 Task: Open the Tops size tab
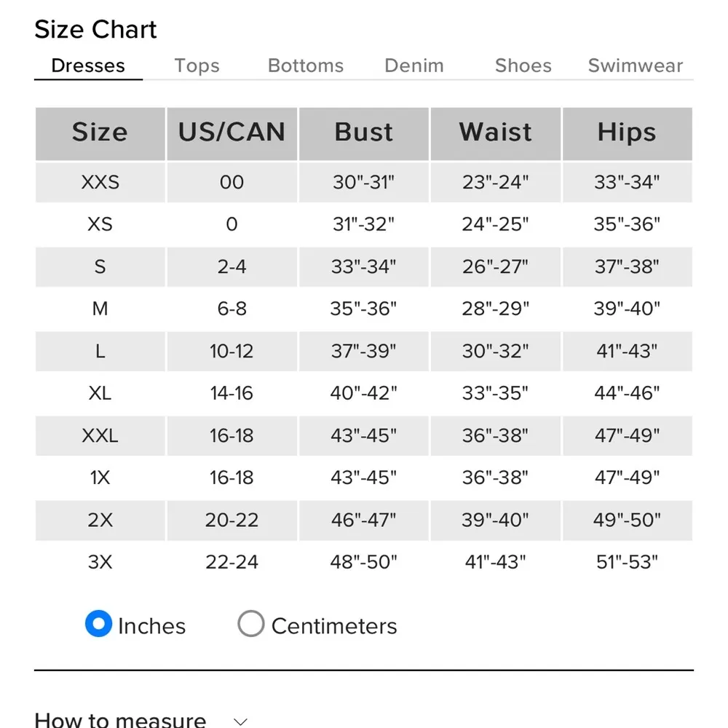click(x=197, y=66)
